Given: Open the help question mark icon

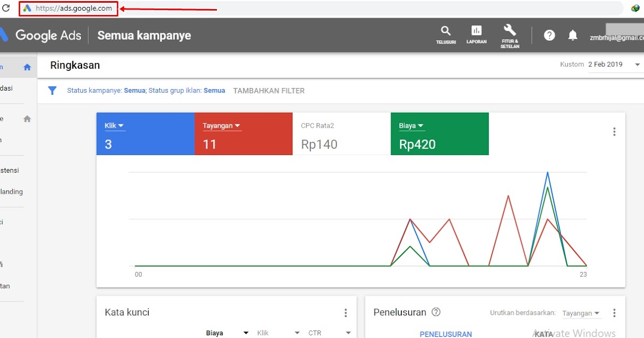Looking at the screenshot, I should click(x=549, y=35).
